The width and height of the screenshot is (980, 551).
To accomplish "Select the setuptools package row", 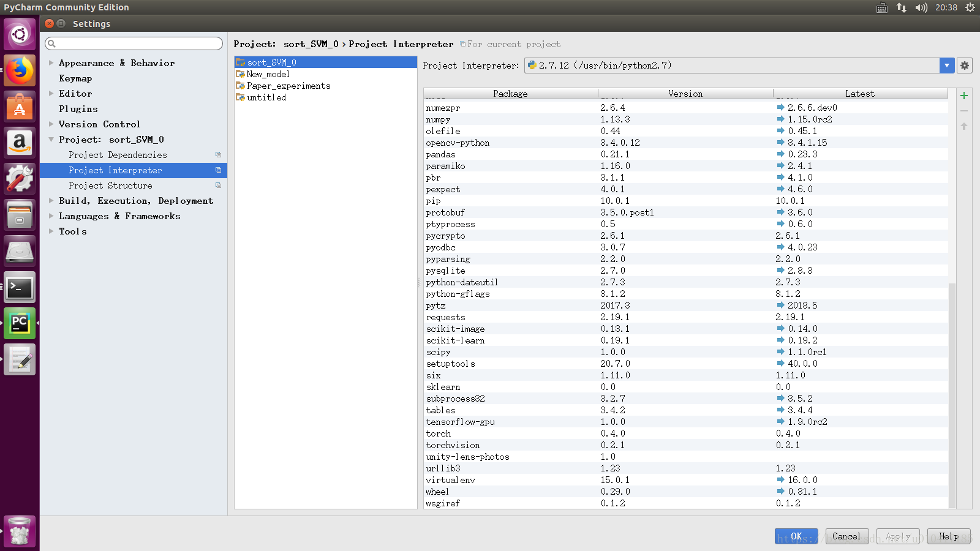I will (x=685, y=364).
